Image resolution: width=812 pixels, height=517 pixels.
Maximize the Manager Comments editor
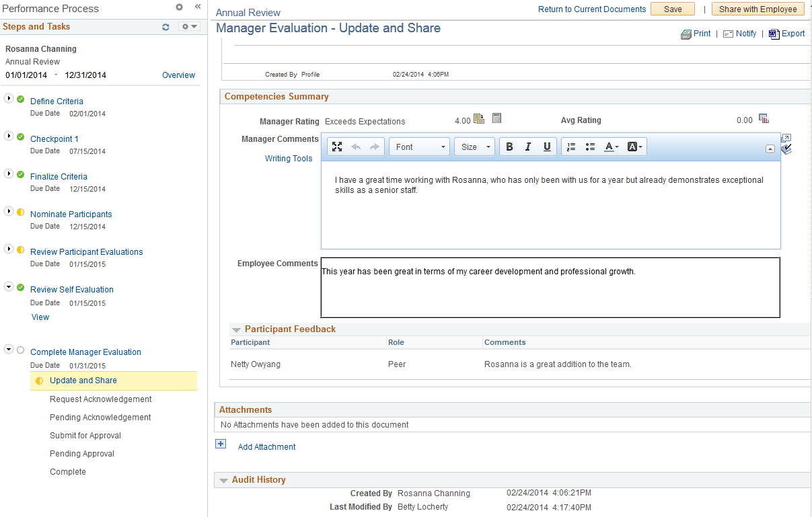click(x=338, y=147)
